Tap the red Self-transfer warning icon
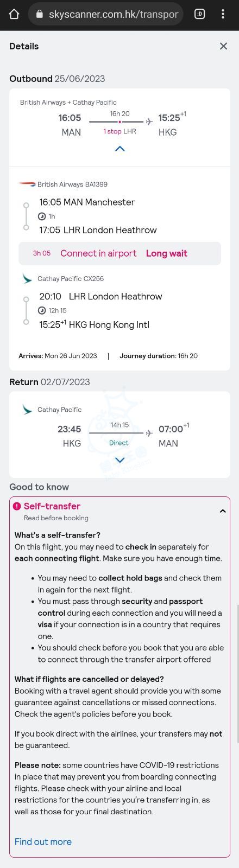Screen dimensions: 239x868 pyautogui.click(x=17, y=506)
